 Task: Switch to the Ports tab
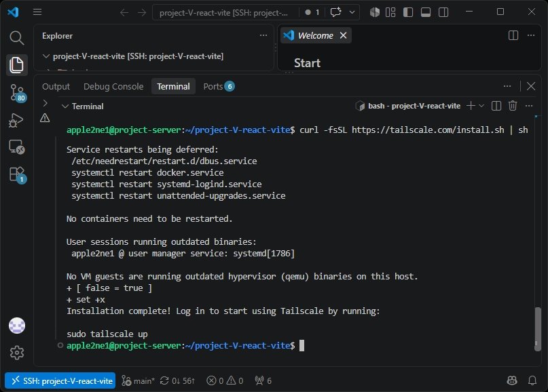[x=219, y=86]
